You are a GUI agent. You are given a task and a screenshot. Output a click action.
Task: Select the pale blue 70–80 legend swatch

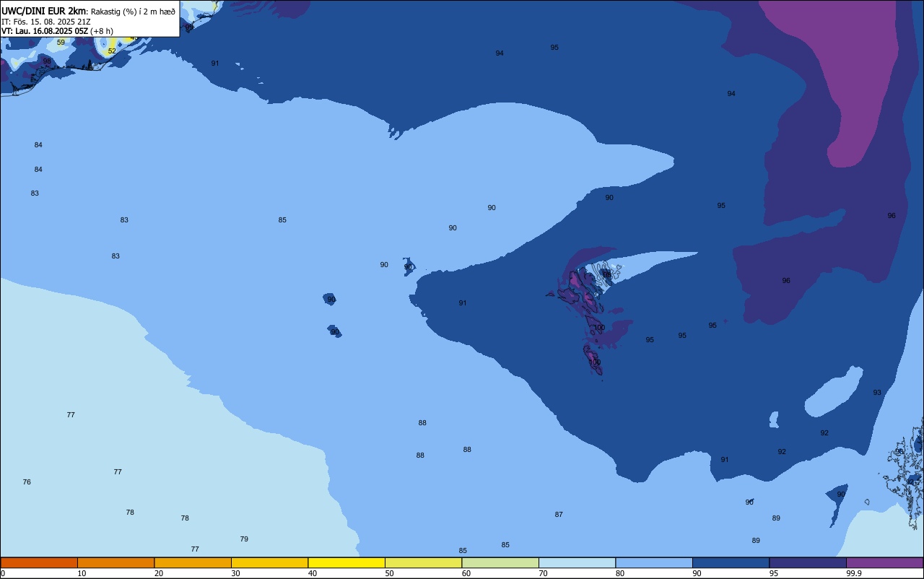577,562
